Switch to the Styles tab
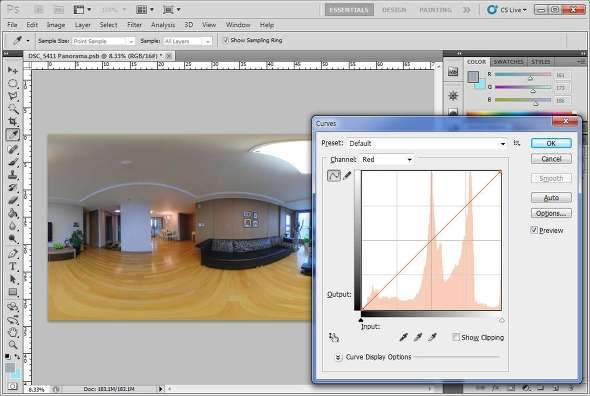This screenshot has height=396, width=590. (x=541, y=61)
